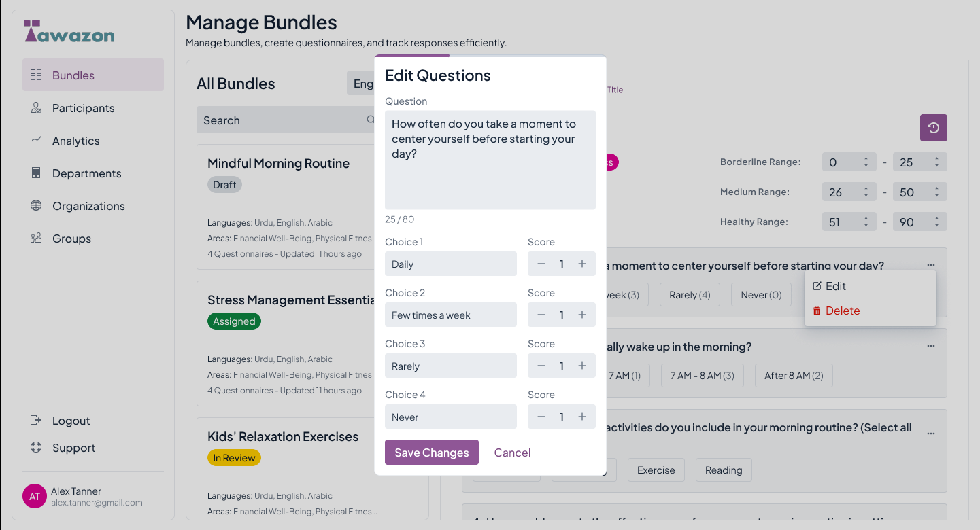Open options menu for wake-up question
Viewport: 980px width, 530px height.
pyautogui.click(x=930, y=346)
